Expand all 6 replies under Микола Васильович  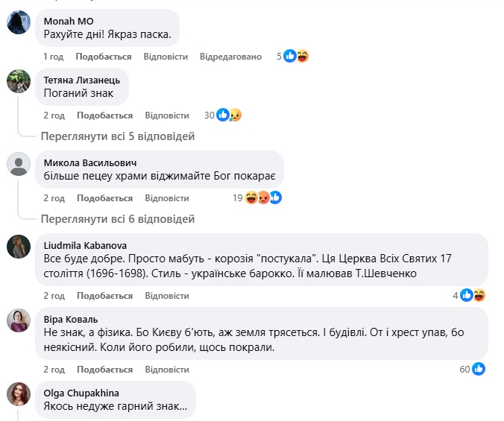(x=118, y=219)
